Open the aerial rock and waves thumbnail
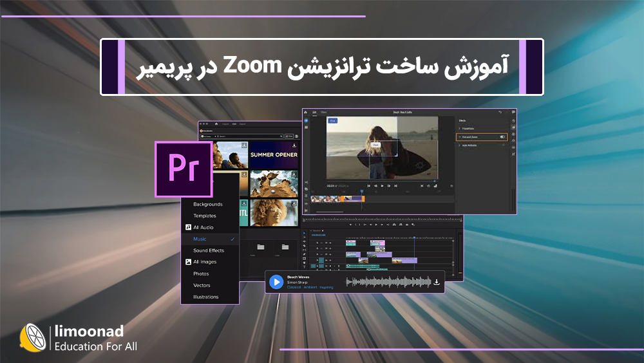This screenshot has width=644, height=363. (x=274, y=184)
